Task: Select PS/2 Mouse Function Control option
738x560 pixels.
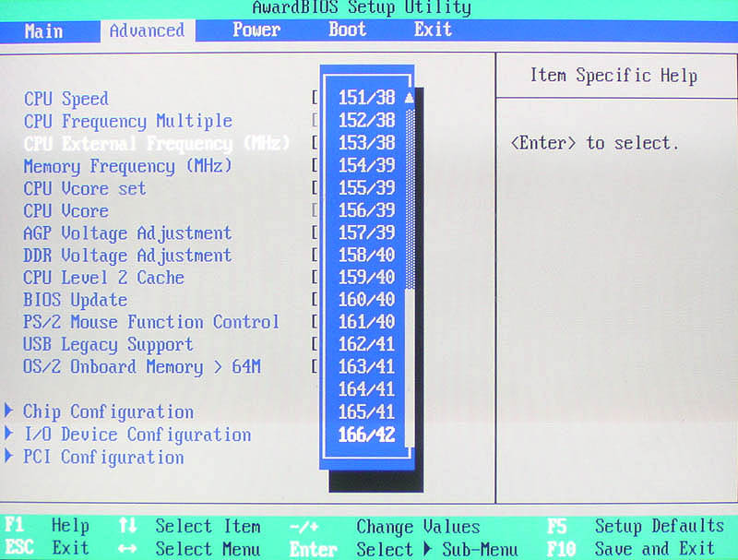Action: (x=150, y=322)
